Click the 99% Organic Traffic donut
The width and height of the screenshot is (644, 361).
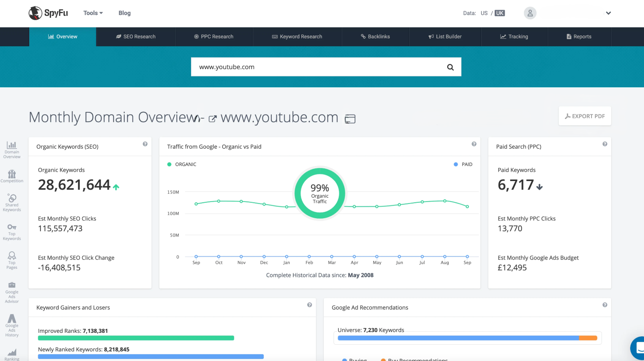point(320,193)
